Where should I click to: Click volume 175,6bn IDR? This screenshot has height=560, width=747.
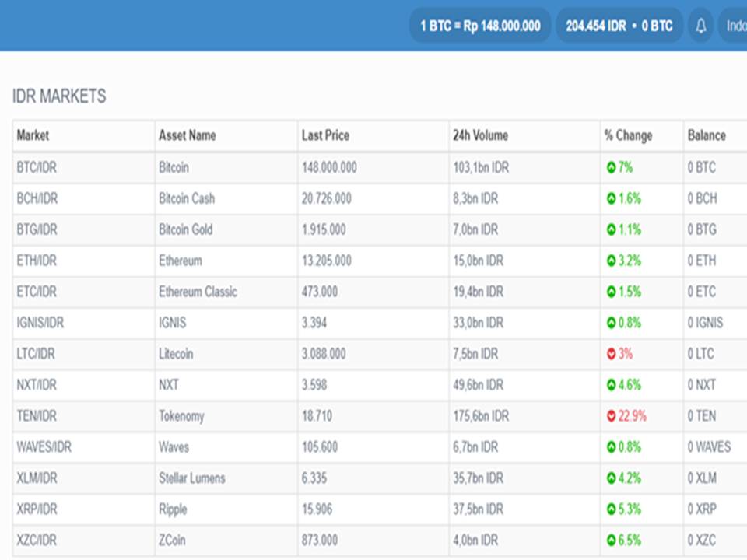point(481,416)
